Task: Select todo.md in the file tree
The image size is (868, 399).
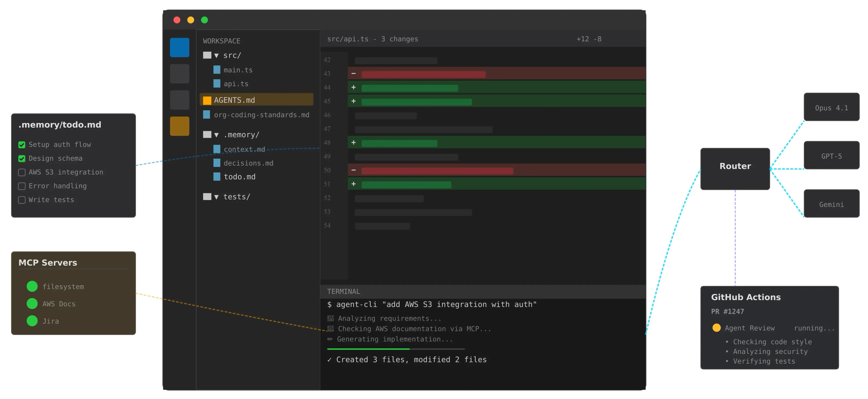Action: 240,176
